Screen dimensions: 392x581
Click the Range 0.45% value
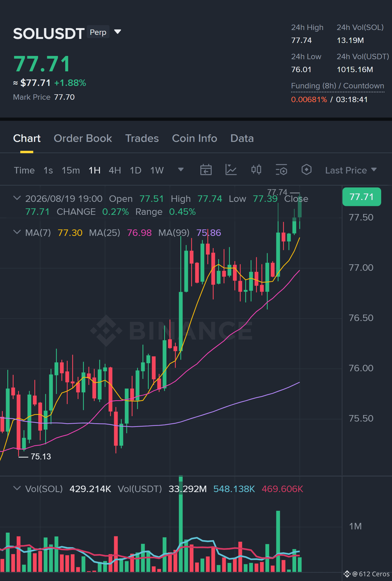[182, 212]
